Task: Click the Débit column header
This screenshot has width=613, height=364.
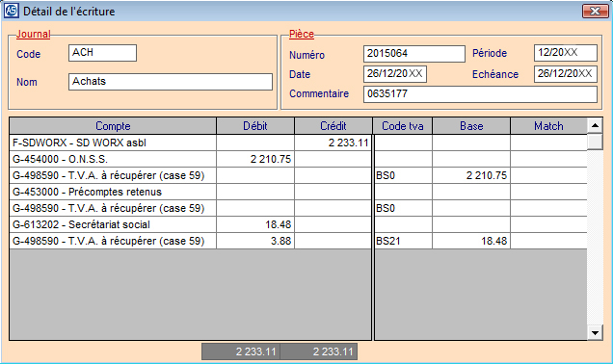Action: pos(255,126)
